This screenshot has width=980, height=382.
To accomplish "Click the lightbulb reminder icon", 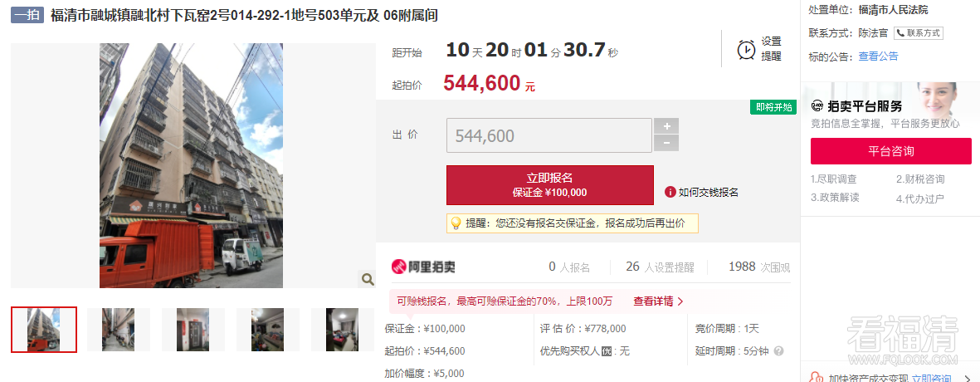I will (x=456, y=223).
